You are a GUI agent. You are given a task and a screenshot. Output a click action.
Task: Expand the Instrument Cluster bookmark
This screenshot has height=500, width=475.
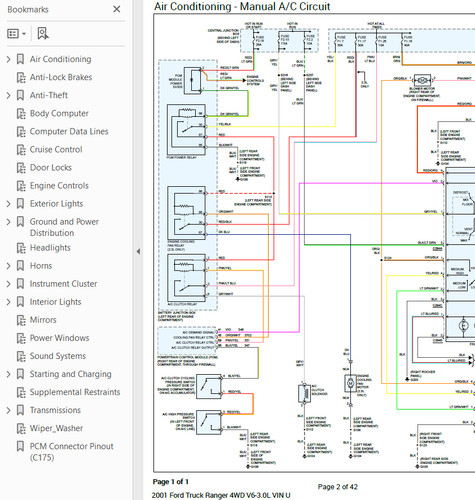tap(9, 284)
